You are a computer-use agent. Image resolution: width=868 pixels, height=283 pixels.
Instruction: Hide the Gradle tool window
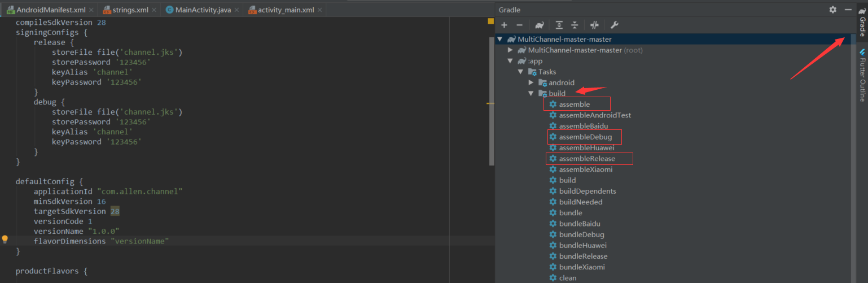click(x=848, y=10)
